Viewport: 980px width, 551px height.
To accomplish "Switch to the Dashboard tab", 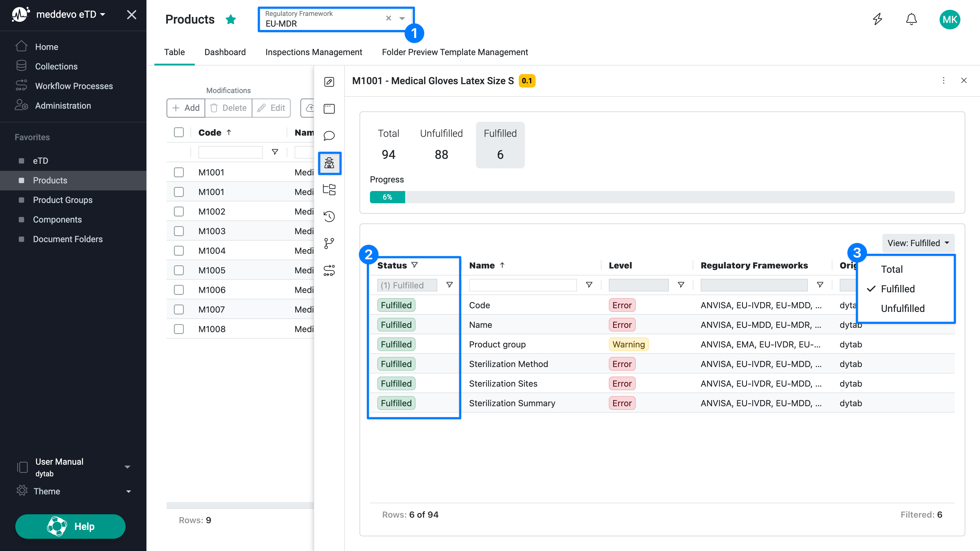I will [x=225, y=52].
